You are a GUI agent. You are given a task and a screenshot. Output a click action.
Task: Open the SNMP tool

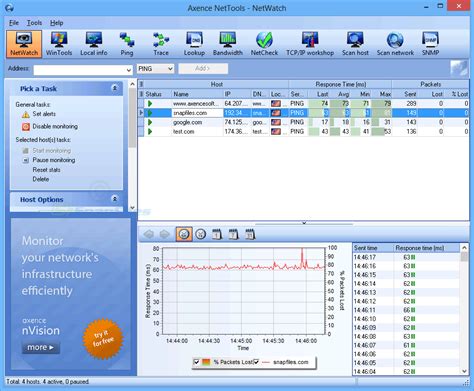(430, 44)
